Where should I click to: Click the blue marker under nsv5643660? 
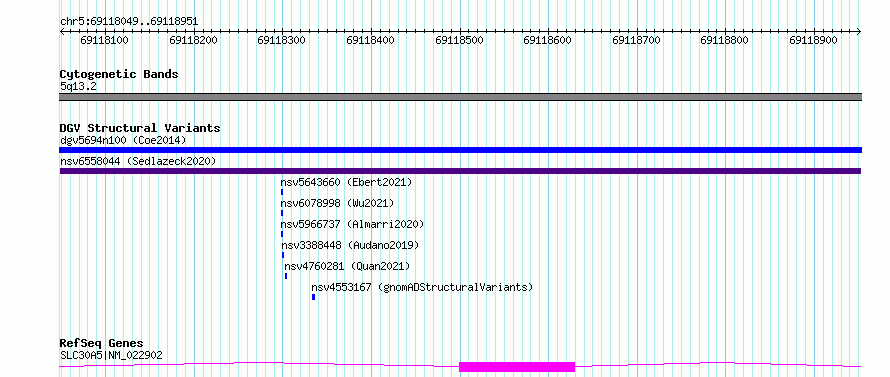tap(282, 192)
